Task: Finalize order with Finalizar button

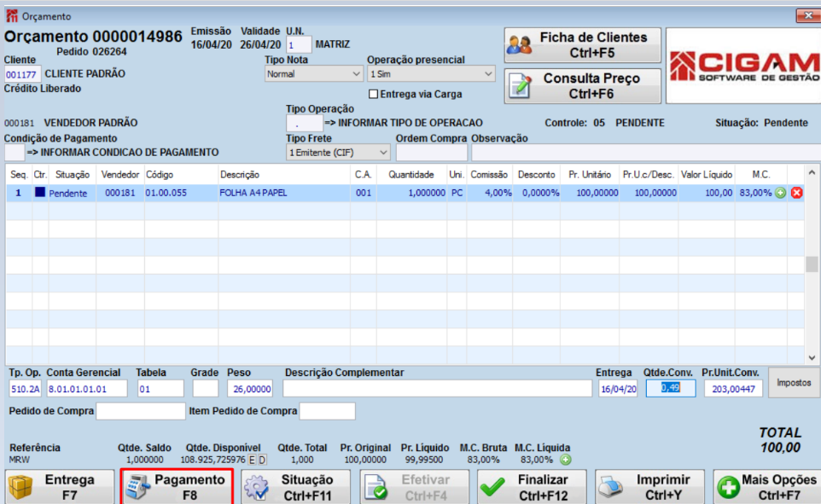Action: pyautogui.click(x=532, y=487)
